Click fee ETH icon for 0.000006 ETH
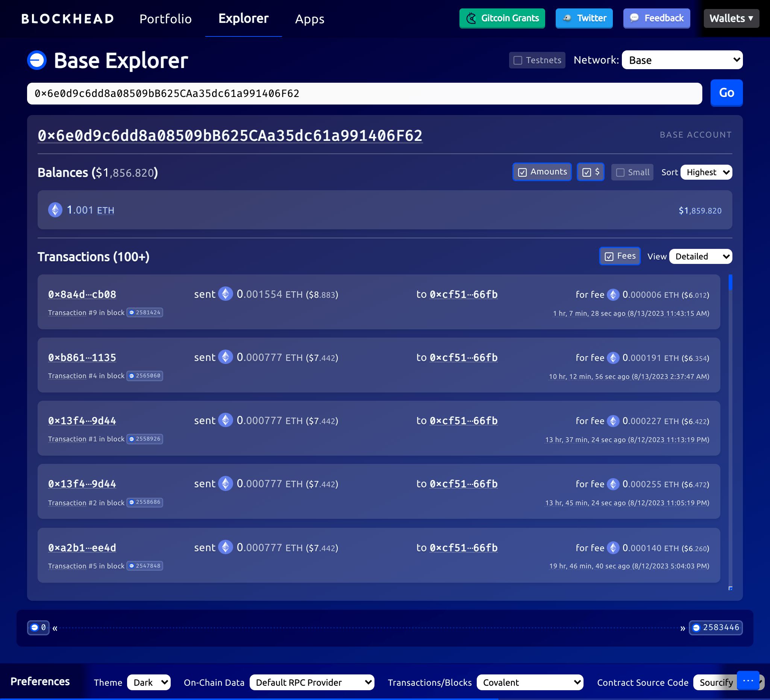The width and height of the screenshot is (770, 700). point(613,294)
